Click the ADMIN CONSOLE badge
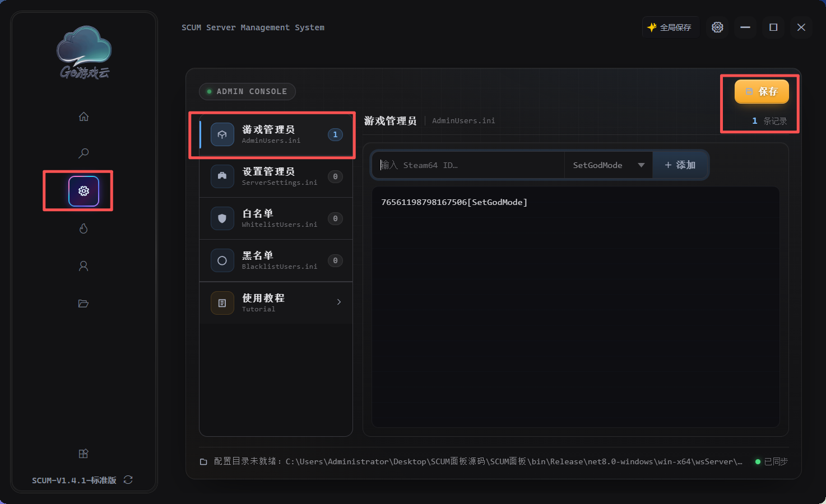The image size is (826, 504). (x=247, y=91)
